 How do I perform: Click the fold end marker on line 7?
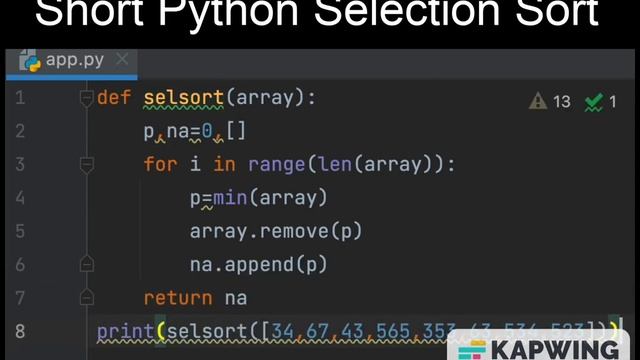[87, 297]
